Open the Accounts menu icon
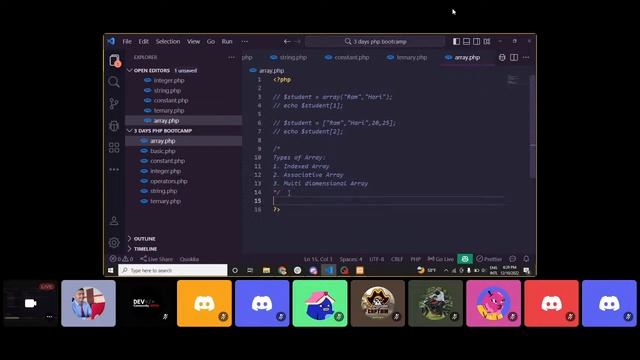 coord(114,221)
